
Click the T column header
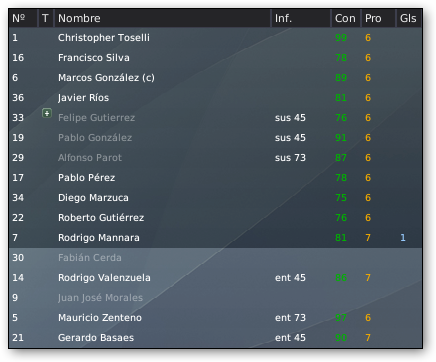[x=46, y=18]
